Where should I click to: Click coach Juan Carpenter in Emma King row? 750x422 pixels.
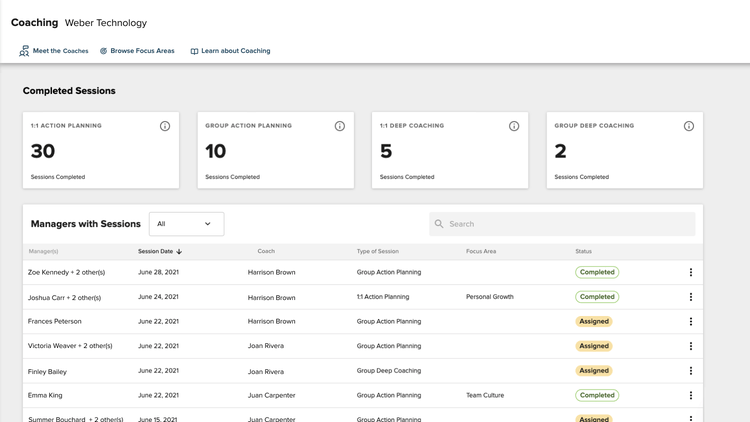pyautogui.click(x=271, y=395)
